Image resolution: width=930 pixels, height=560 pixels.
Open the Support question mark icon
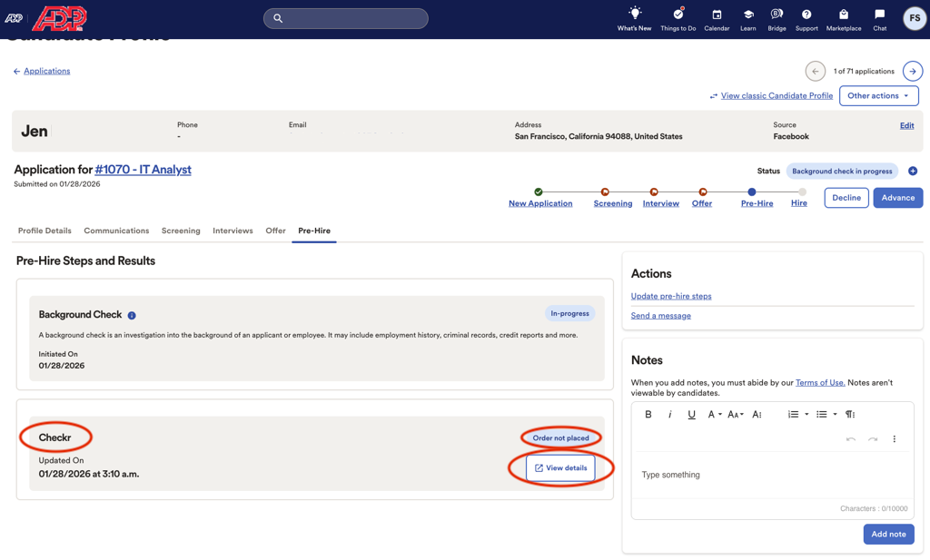pyautogui.click(x=806, y=15)
